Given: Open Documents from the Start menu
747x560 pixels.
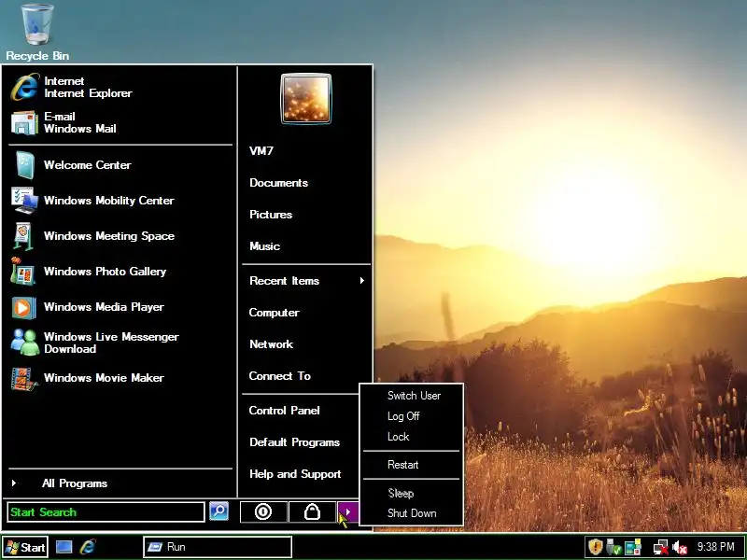Looking at the screenshot, I should point(278,183).
